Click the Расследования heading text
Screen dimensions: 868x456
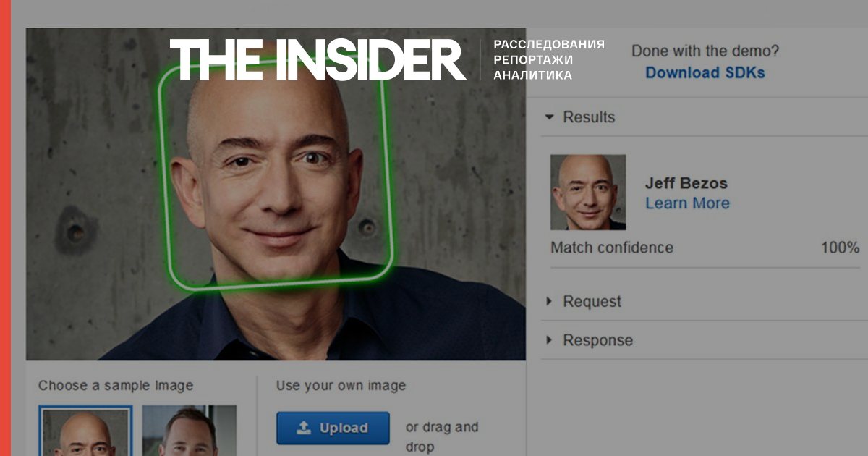coord(548,44)
